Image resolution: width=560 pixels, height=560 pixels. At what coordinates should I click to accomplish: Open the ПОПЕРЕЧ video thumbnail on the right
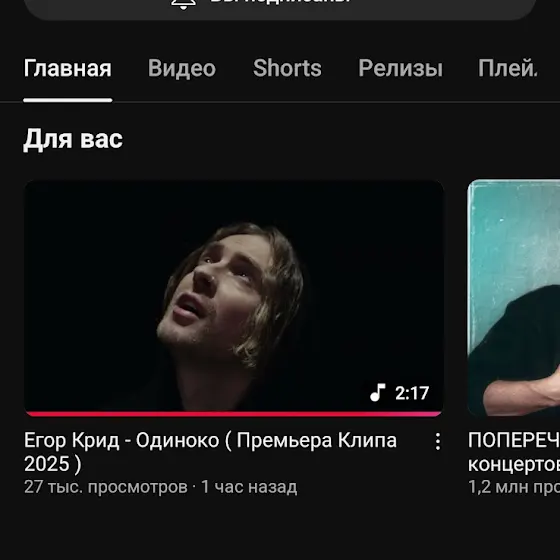tap(514, 298)
